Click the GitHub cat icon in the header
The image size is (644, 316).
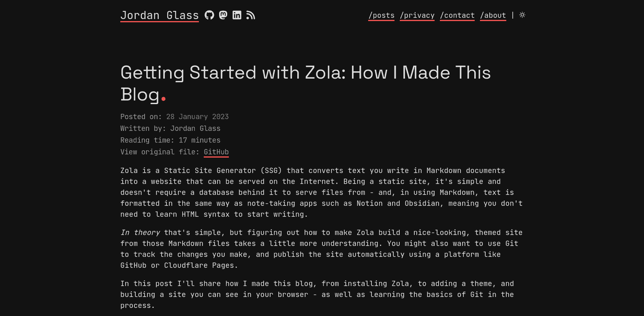tap(209, 15)
